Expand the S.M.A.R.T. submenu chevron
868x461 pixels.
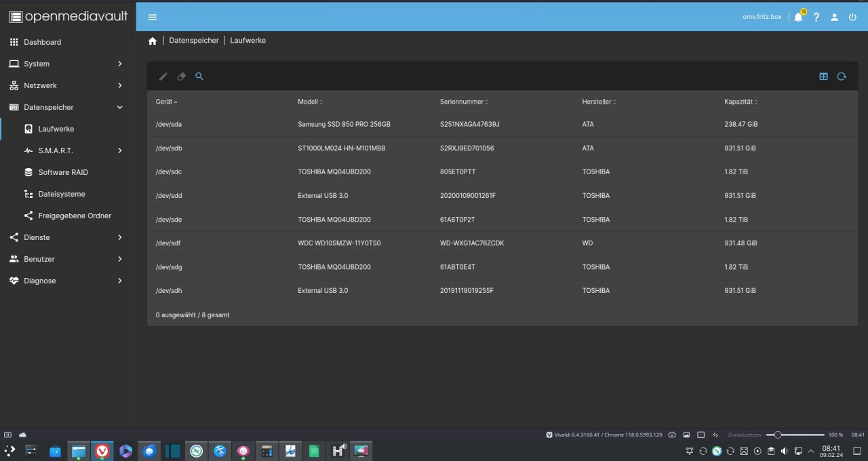tap(120, 151)
